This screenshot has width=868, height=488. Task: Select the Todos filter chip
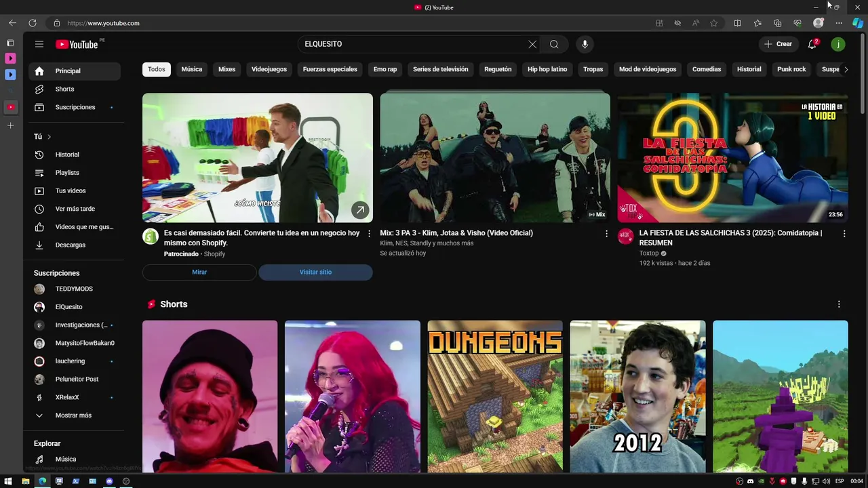(x=157, y=69)
